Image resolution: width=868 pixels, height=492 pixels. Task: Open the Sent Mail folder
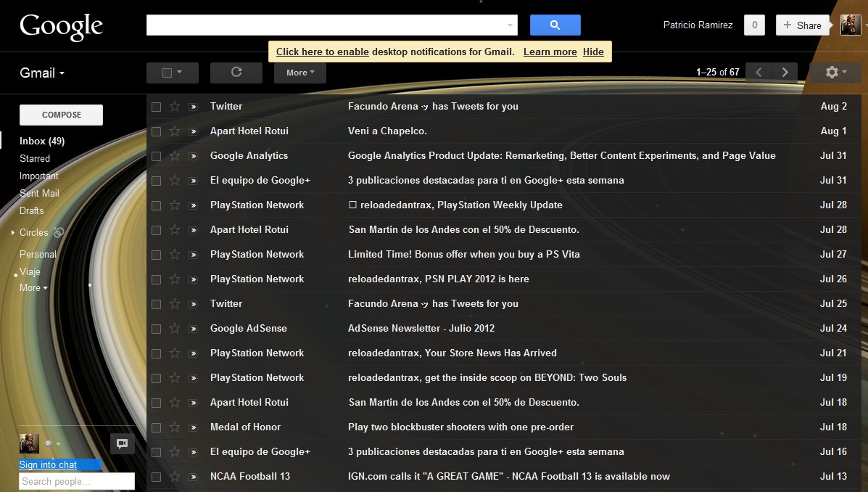[x=39, y=193]
